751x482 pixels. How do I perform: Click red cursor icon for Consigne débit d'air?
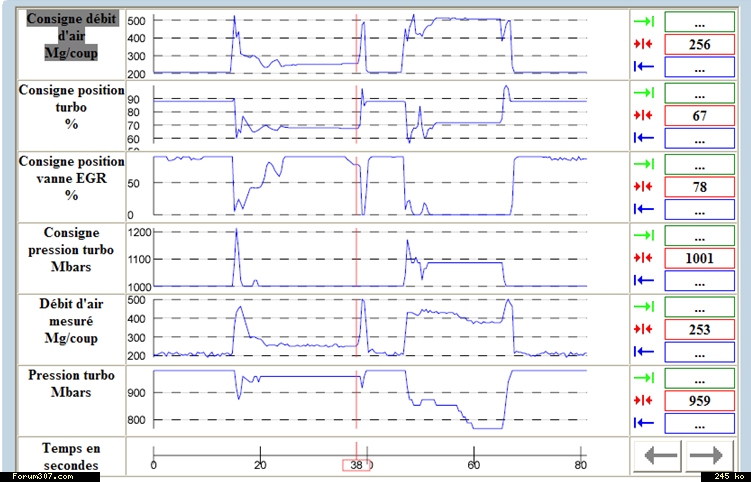click(x=643, y=44)
